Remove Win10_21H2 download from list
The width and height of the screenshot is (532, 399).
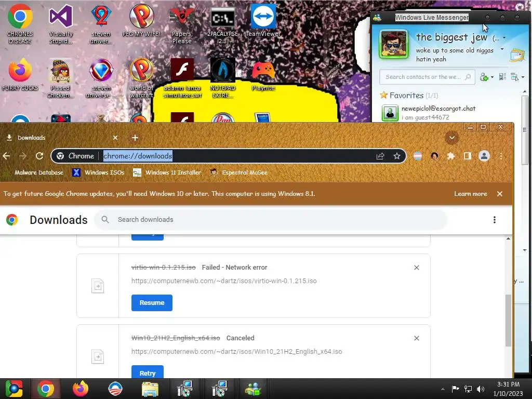click(x=417, y=338)
